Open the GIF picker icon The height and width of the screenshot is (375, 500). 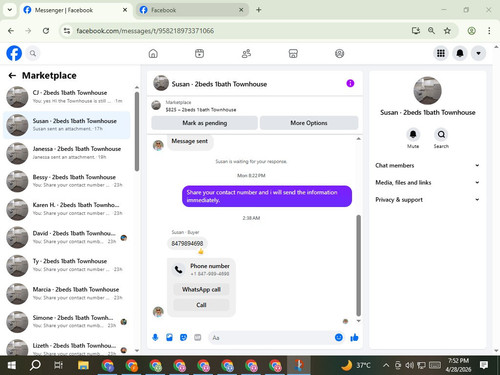point(198,338)
